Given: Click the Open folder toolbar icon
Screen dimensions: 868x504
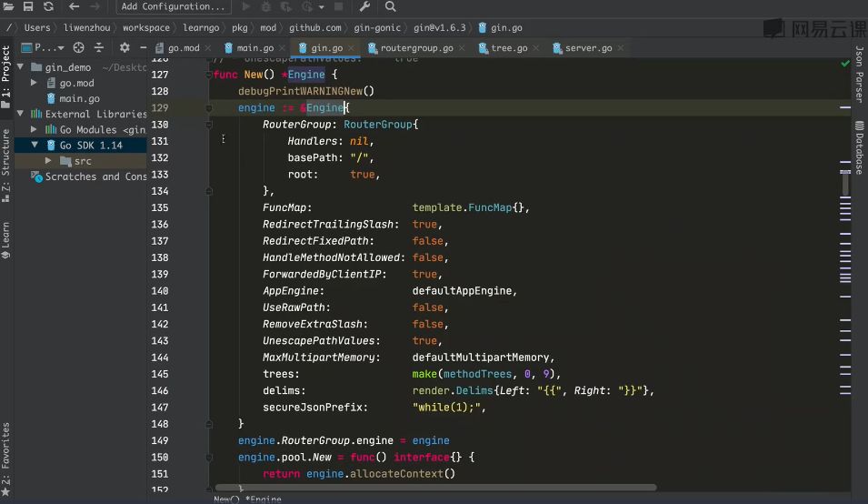Looking at the screenshot, I should (8, 6).
